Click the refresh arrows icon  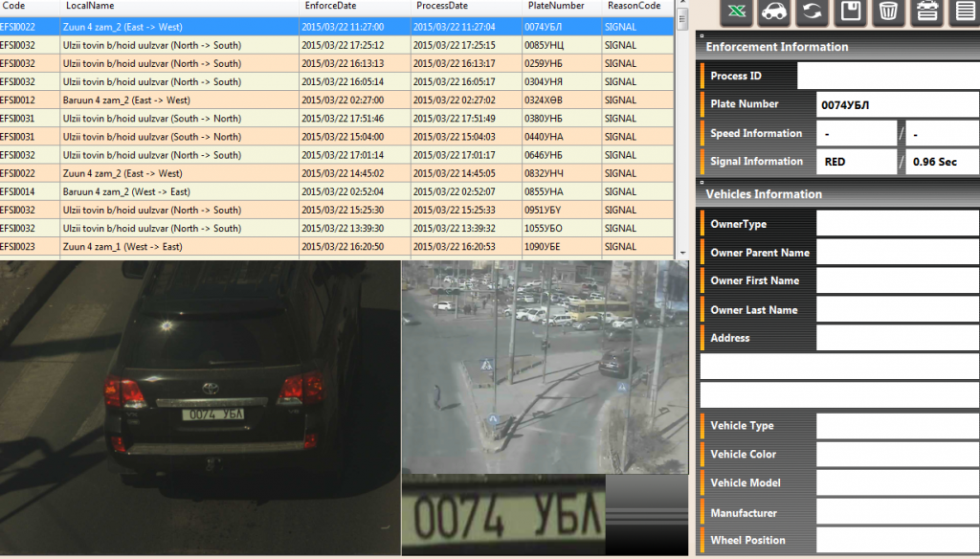click(812, 11)
